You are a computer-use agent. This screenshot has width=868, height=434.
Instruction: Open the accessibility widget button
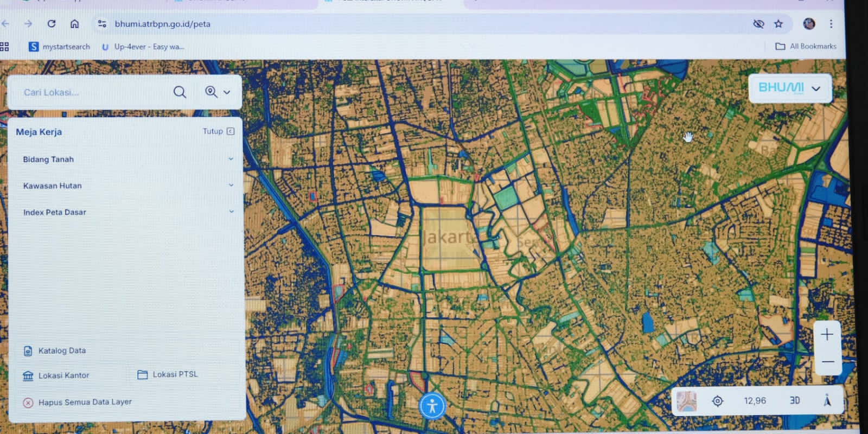[432, 406]
